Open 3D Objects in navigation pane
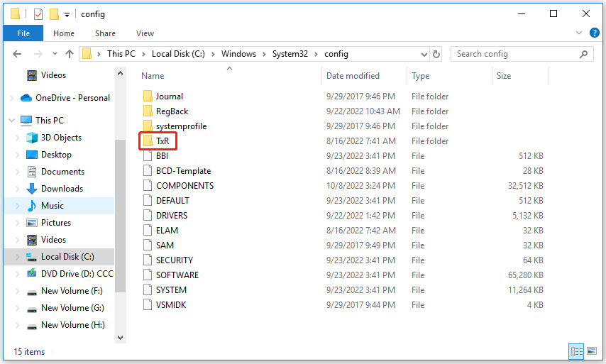Viewport: 606px width, 364px height. tap(61, 138)
